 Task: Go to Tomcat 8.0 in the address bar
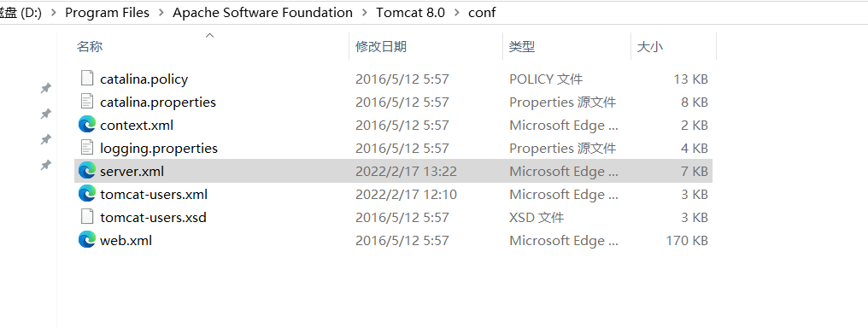[410, 13]
